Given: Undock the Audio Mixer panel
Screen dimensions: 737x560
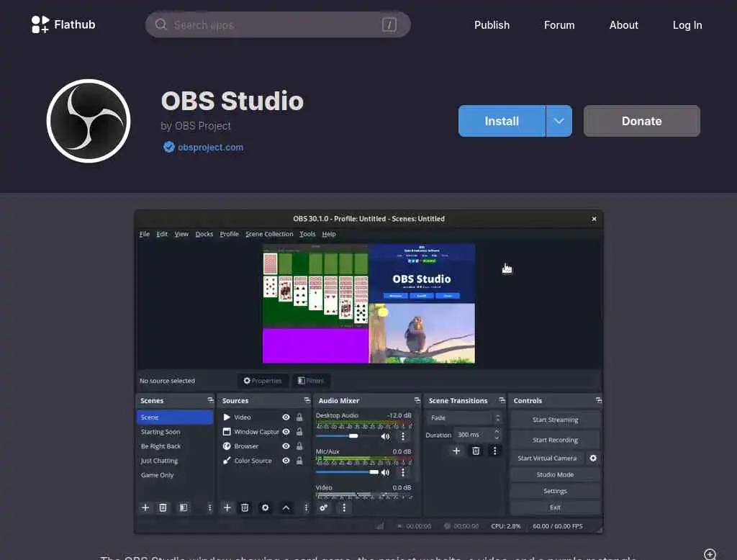Looking at the screenshot, I should click(x=417, y=400).
